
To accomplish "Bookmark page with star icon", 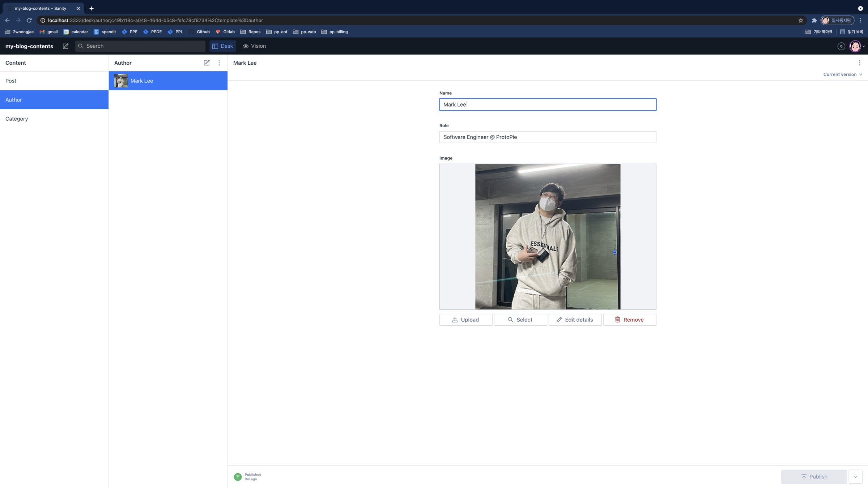I will 800,20.
